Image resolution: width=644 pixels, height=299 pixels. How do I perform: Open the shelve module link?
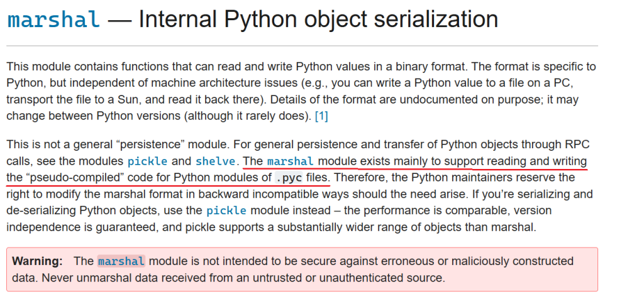[x=215, y=161]
